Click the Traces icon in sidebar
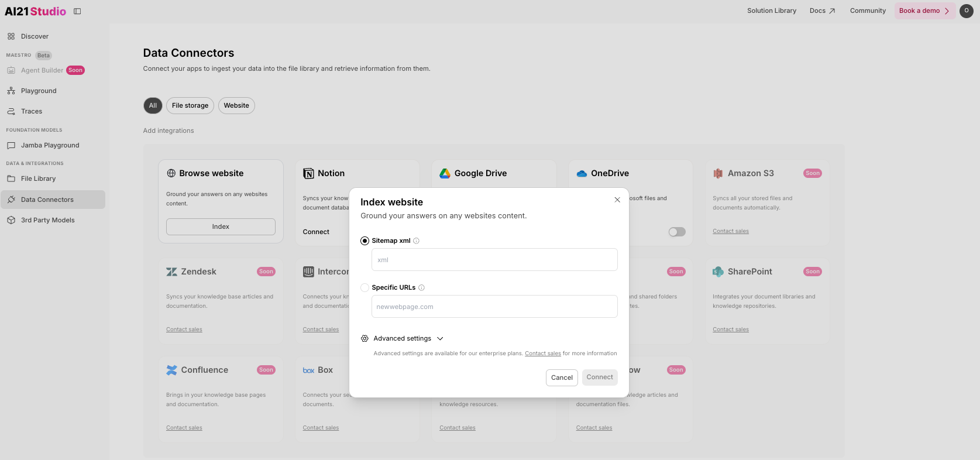The height and width of the screenshot is (460, 980). (x=11, y=111)
